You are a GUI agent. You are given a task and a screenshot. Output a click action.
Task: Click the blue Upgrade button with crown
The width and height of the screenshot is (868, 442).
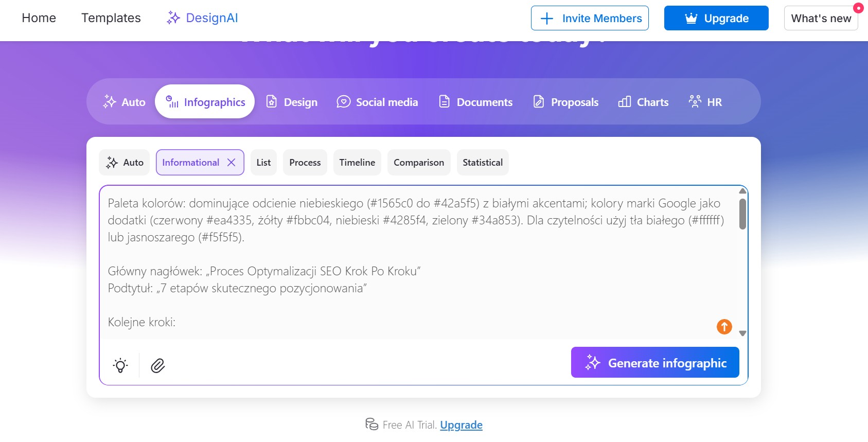tap(716, 18)
